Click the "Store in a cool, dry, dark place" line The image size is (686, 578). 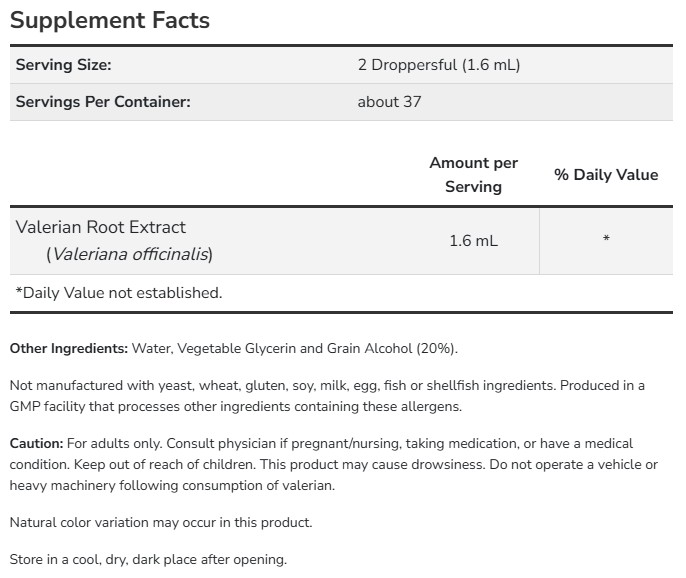(x=148, y=559)
